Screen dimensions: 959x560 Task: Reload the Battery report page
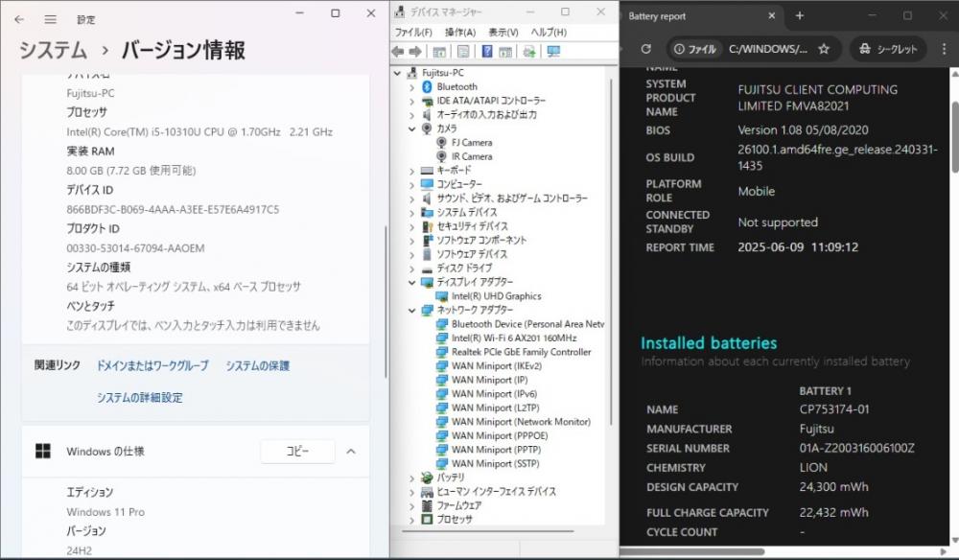[645, 49]
